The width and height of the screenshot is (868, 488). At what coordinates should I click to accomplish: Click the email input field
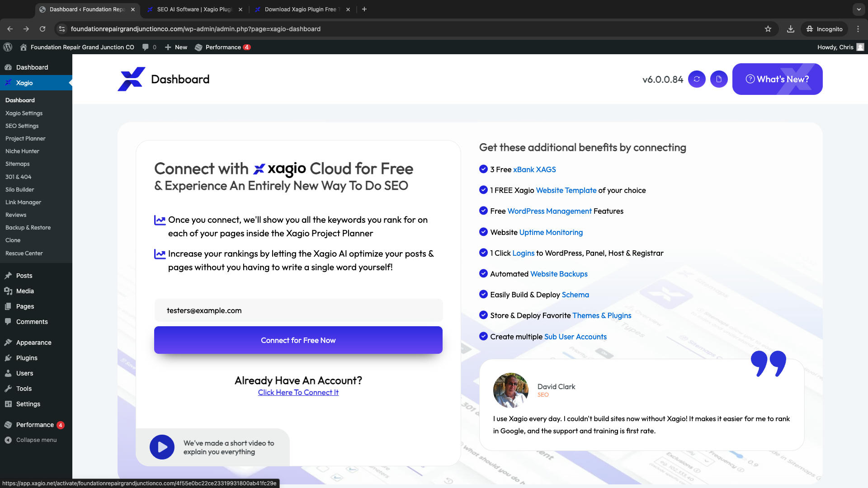click(x=298, y=310)
